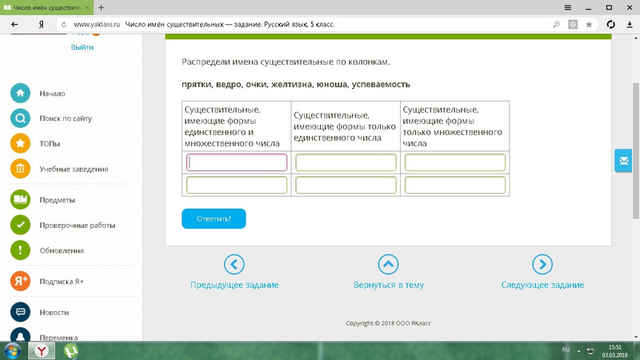Click the up arrow return-to-topic icon
The image size is (640, 360).
tap(388, 264)
